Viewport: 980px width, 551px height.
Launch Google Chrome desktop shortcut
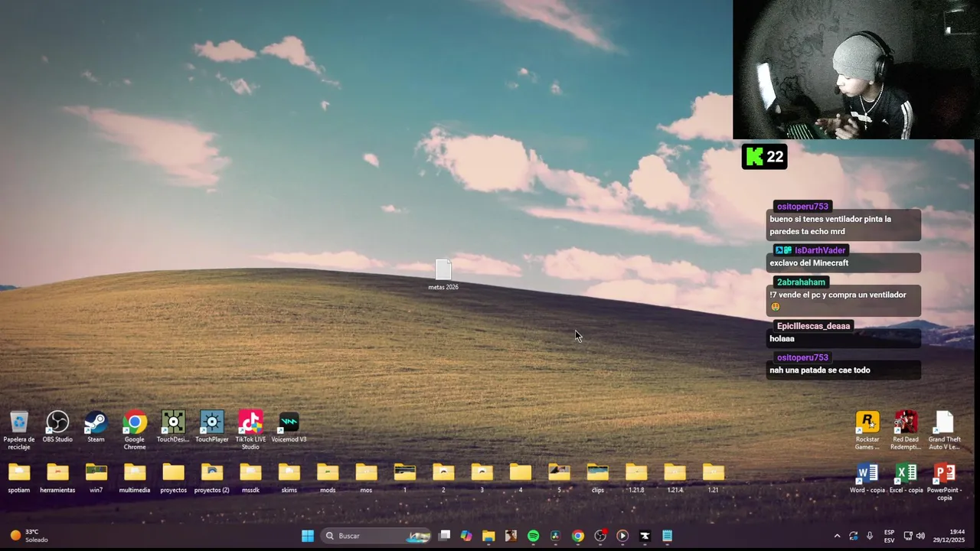pyautogui.click(x=135, y=430)
